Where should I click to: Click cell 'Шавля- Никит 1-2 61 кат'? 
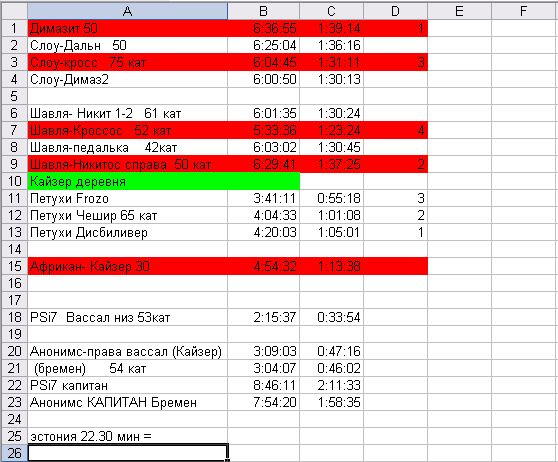[x=127, y=113]
